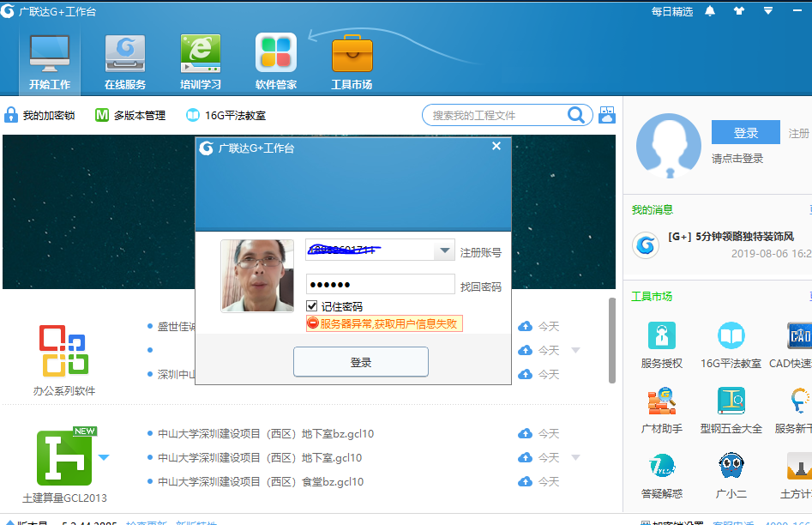This screenshot has width=812, height=525.
Task: Open 型钢五金大全 tool
Action: click(731, 410)
